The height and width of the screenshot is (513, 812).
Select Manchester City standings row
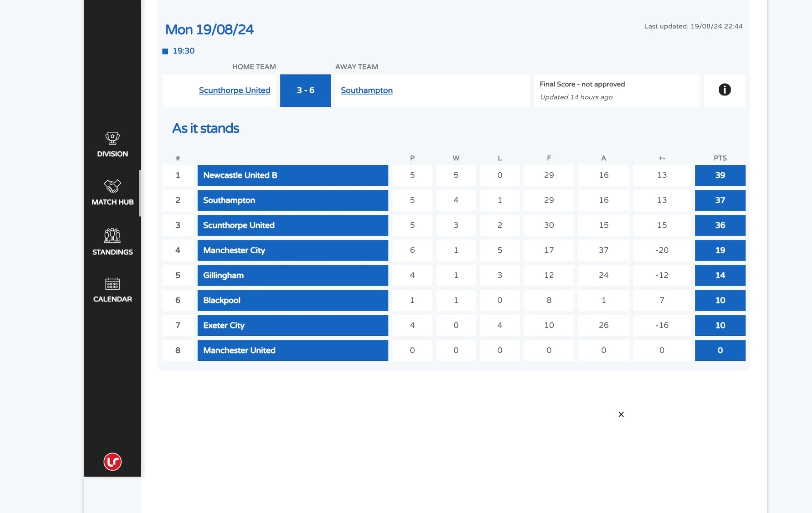click(453, 250)
